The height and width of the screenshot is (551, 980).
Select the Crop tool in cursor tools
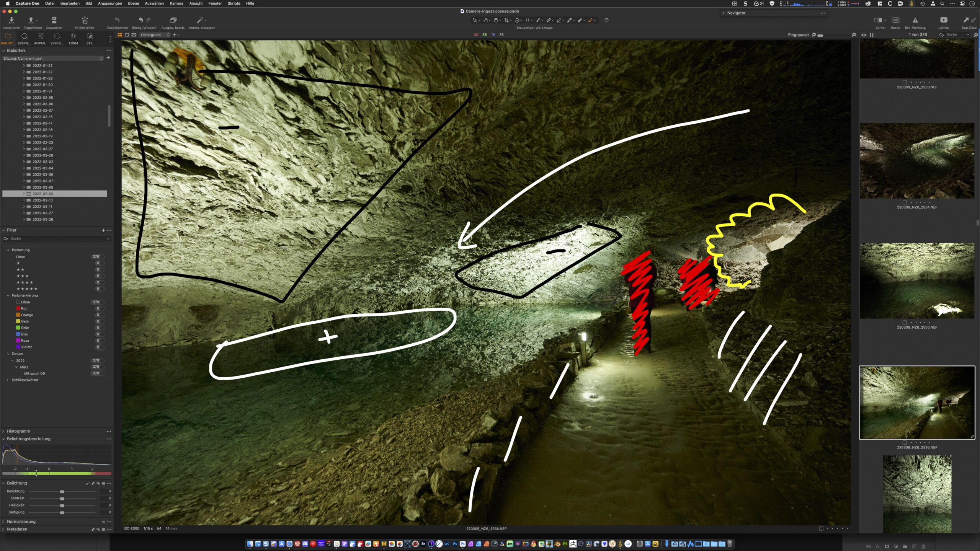pyautogui.click(x=506, y=20)
